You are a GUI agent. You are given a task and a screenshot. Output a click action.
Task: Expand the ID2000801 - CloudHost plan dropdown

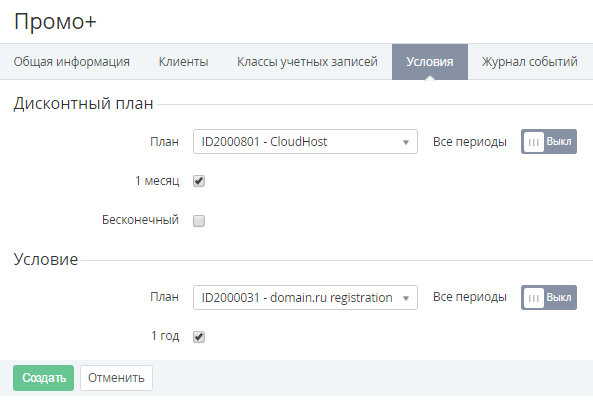click(305, 142)
